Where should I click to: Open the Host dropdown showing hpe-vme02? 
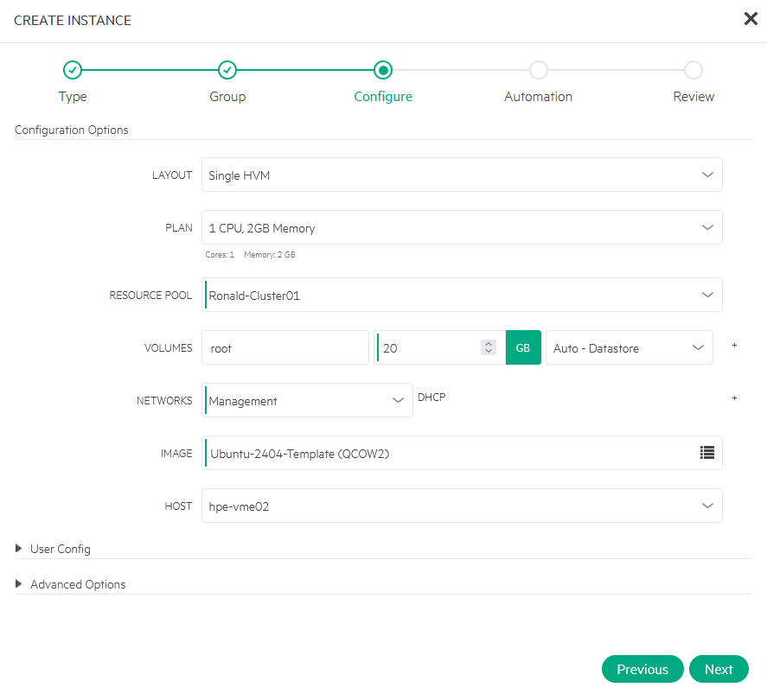pyautogui.click(x=461, y=506)
